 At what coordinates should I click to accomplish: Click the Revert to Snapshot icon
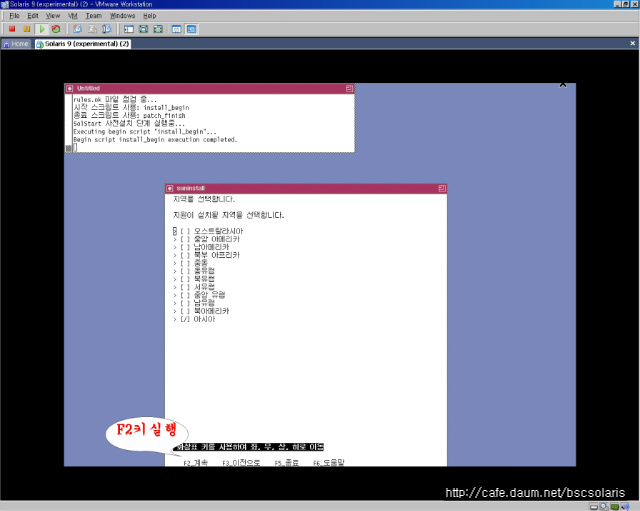(x=93, y=29)
